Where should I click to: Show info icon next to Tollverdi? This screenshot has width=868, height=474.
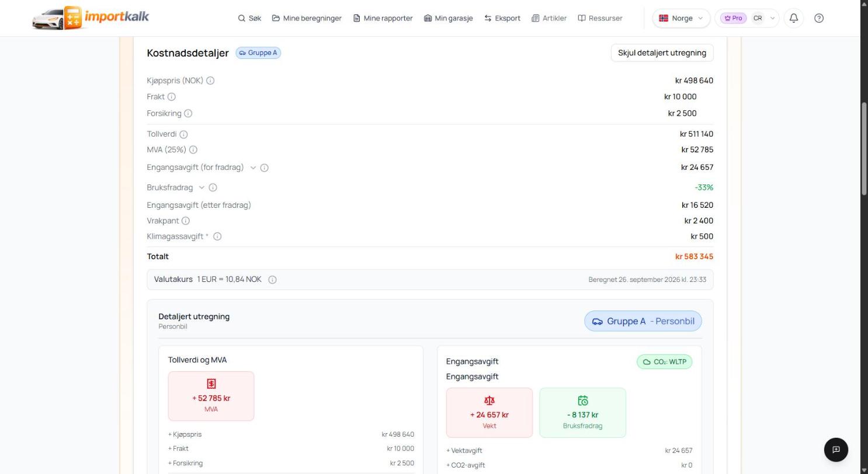click(x=183, y=134)
